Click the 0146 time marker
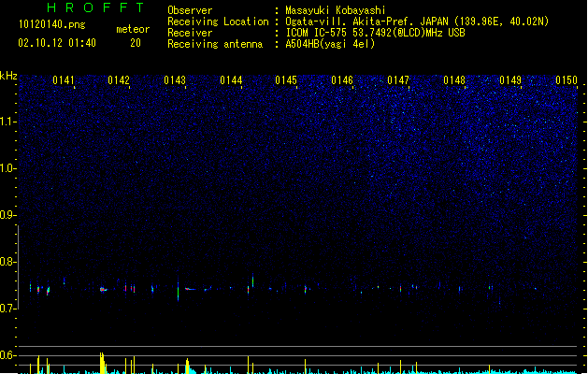 (x=342, y=80)
